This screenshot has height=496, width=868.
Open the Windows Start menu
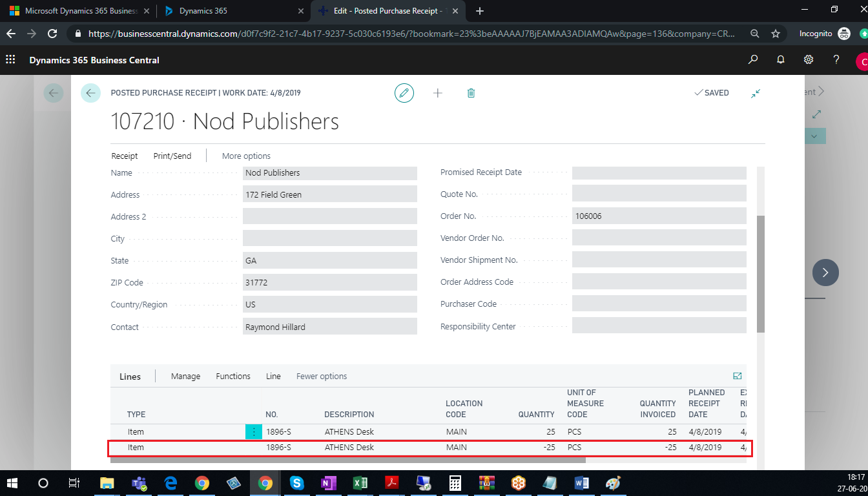(12, 483)
